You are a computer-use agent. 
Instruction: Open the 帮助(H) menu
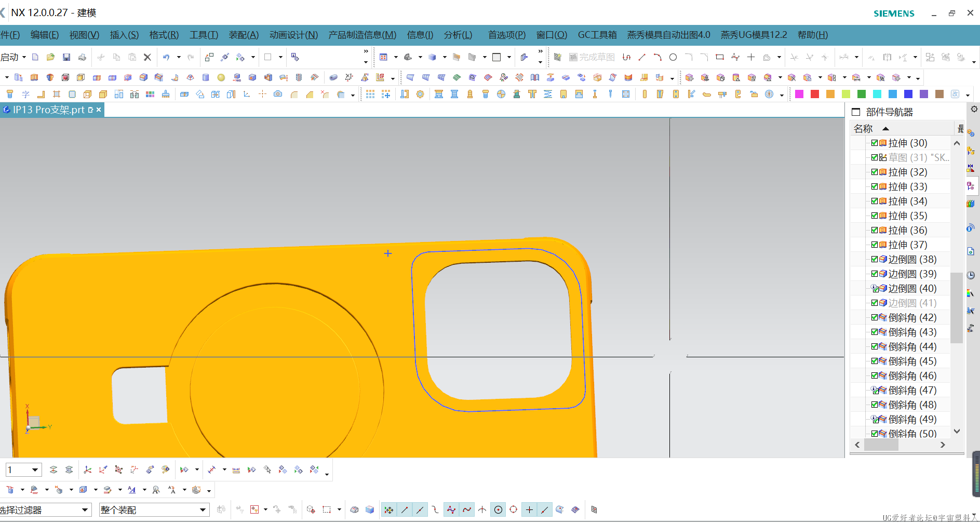point(813,35)
